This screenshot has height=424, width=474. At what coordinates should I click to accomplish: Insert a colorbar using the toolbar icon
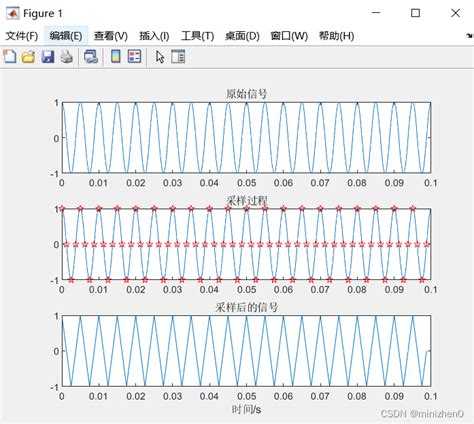click(116, 56)
